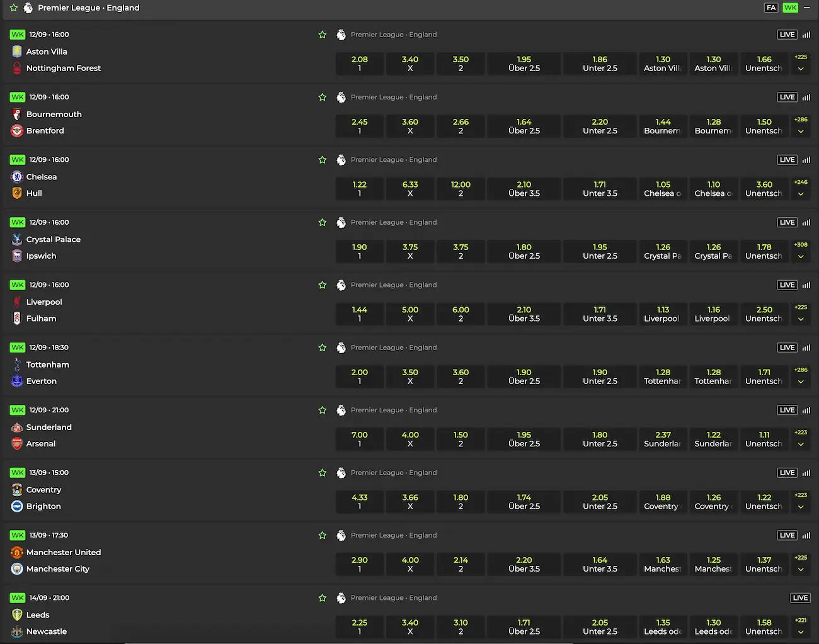
Task: Show more markets for Coventry vs Brighton
Action: click(801, 501)
